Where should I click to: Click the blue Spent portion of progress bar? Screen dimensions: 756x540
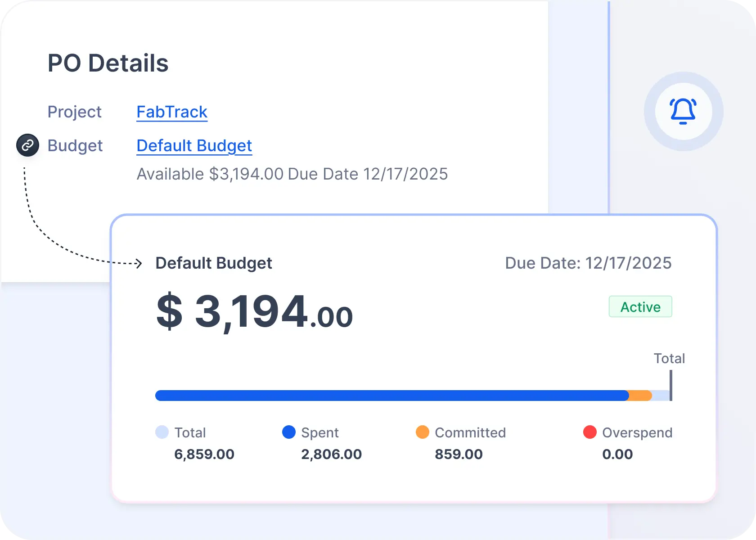point(392,396)
